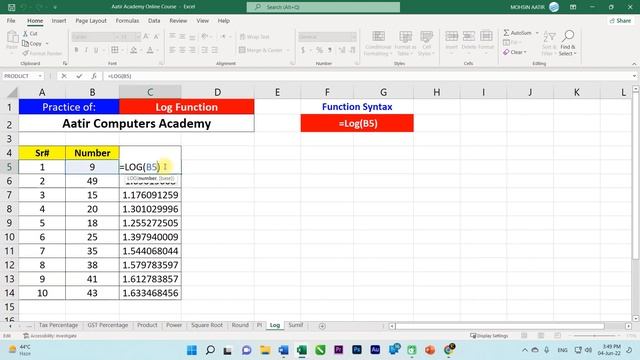Switch to the Data ribbon tab
This screenshot has height=360, width=640.
click(154, 20)
